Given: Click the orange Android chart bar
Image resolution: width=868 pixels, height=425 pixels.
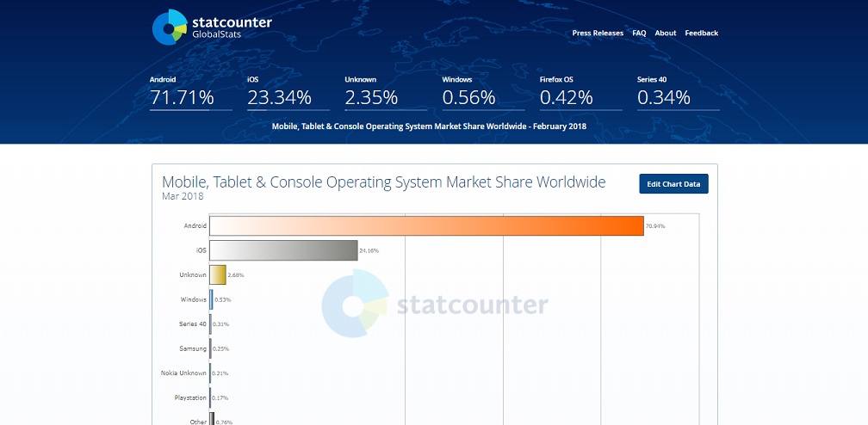Looking at the screenshot, I should point(426,225).
